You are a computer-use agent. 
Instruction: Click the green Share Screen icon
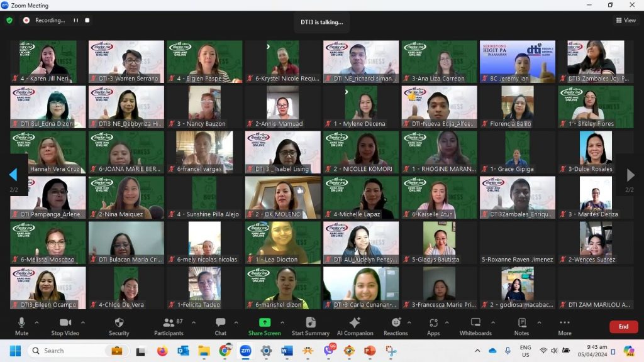(264, 322)
